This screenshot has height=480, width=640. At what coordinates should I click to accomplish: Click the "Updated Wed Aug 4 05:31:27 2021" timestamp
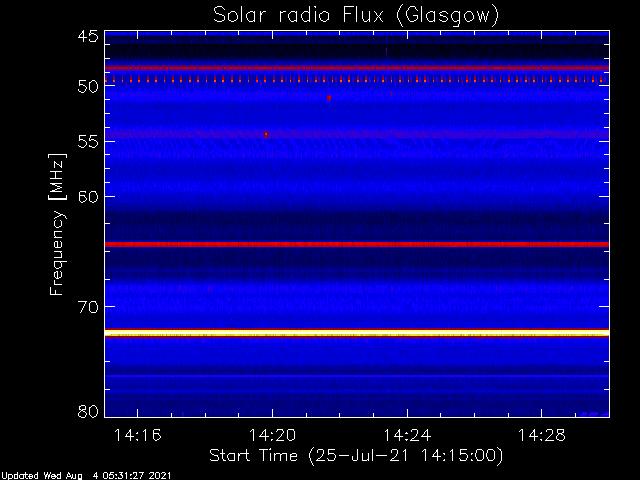86,476
